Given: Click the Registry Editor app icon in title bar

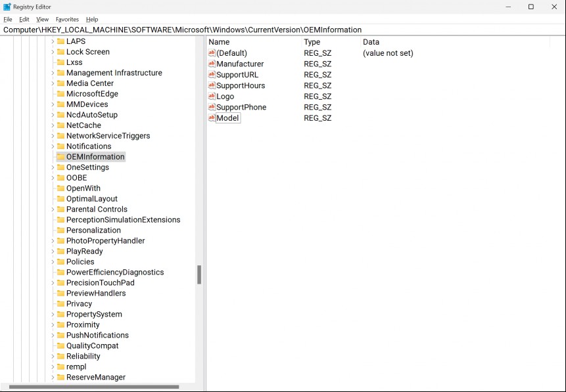Looking at the screenshot, I should coord(7,7).
